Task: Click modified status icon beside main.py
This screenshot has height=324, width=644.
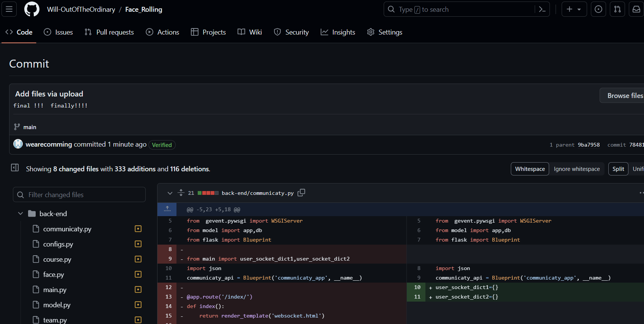Action: [x=138, y=289]
